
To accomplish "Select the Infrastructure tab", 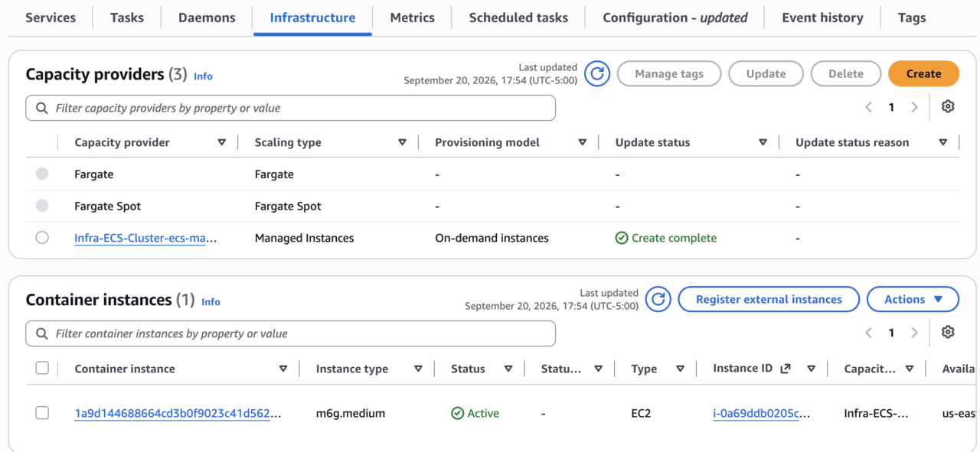I will (312, 18).
